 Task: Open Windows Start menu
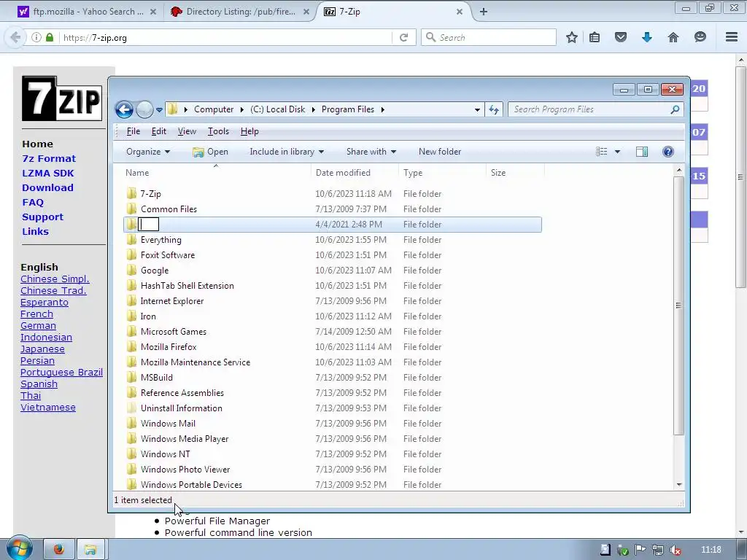pos(20,548)
